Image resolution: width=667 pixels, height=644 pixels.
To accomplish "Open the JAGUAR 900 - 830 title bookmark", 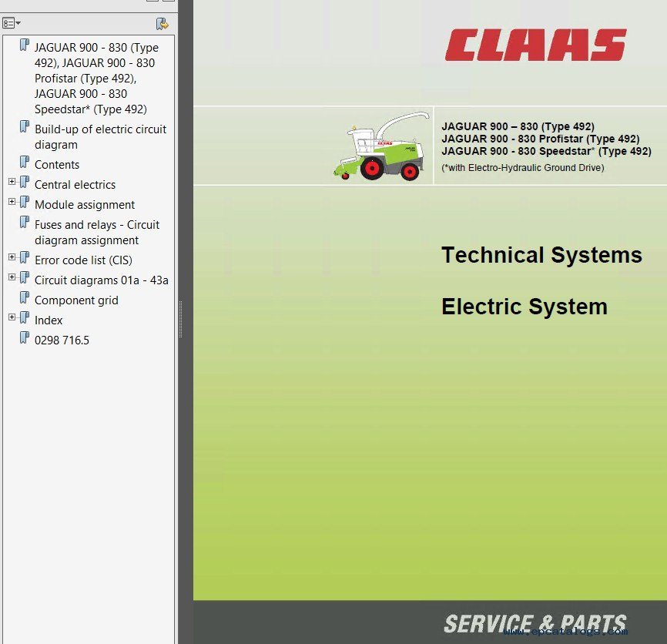I will (x=96, y=79).
